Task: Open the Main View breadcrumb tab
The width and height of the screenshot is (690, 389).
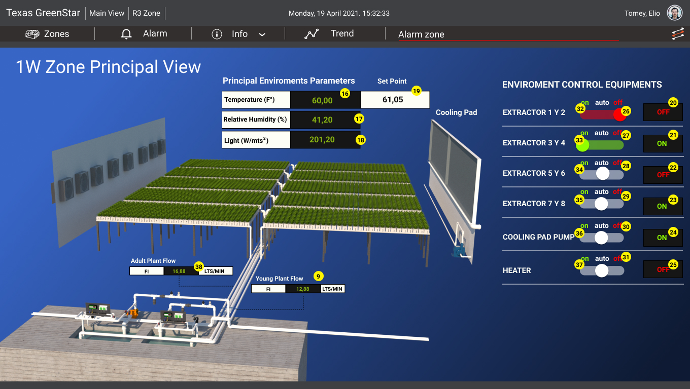Action: (x=106, y=13)
